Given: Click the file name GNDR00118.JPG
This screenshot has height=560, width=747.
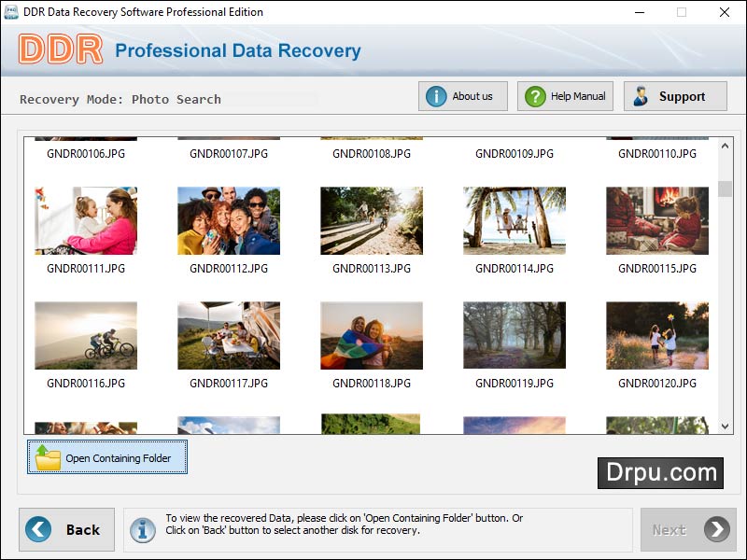Looking at the screenshot, I should click(x=372, y=384).
